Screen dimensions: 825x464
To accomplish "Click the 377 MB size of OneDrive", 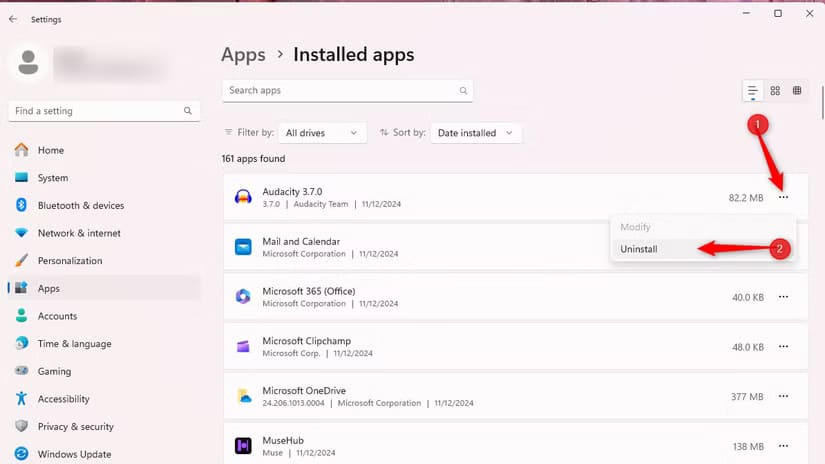I will pyautogui.click(x=747, y=397).
